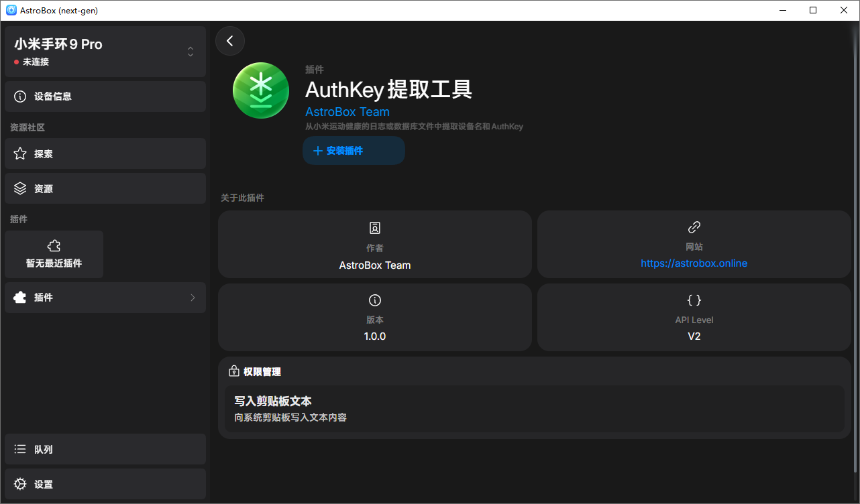Select the 小米手环 9 Pro device card

(x=105, y=52)
